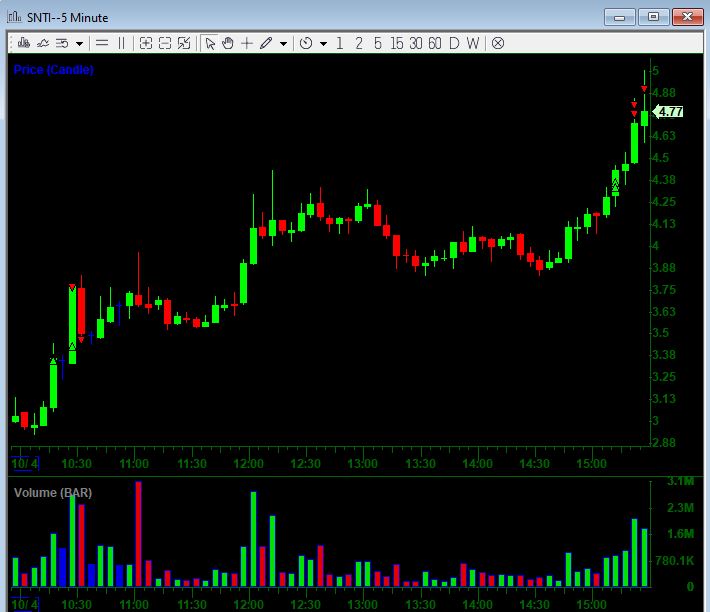Click the chart settings lines icon

(62, 43)
